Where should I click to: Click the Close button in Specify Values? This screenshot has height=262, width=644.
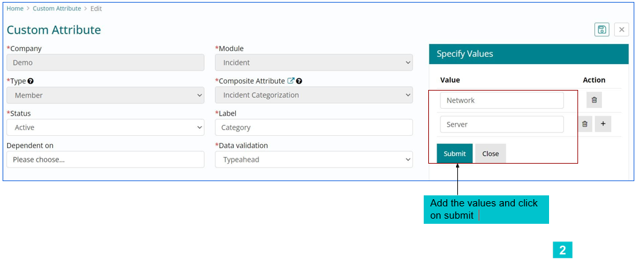click(x=490, y=153)
